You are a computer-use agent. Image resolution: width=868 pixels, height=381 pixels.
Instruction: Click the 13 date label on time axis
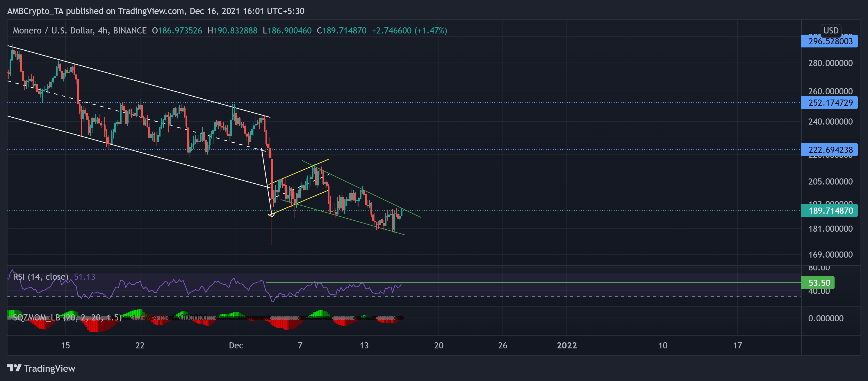click(x=364, y=345)
